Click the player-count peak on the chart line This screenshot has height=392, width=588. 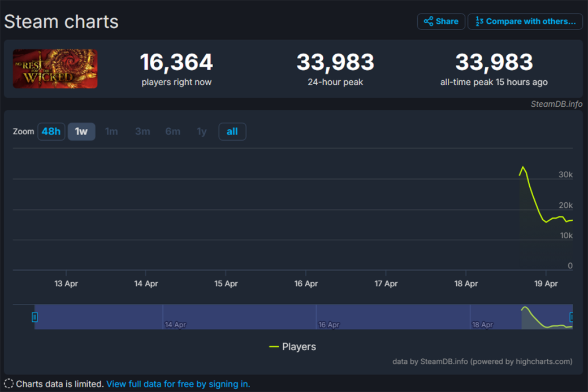[x=523, y=167]
